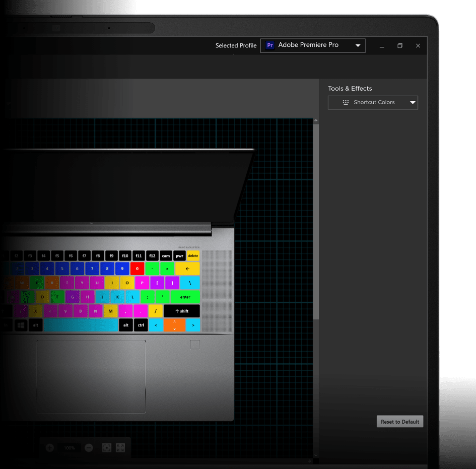
Task: Select the blue 7 key
Action: point(92,269)
